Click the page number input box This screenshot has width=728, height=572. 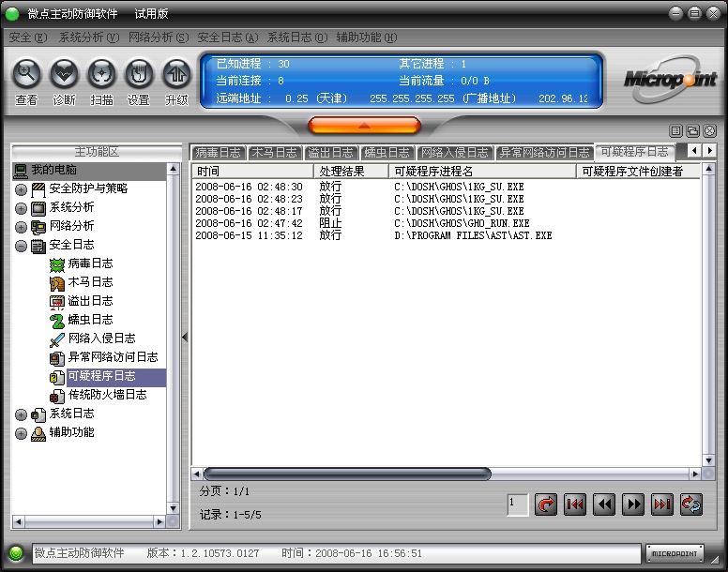click(517, 504)
